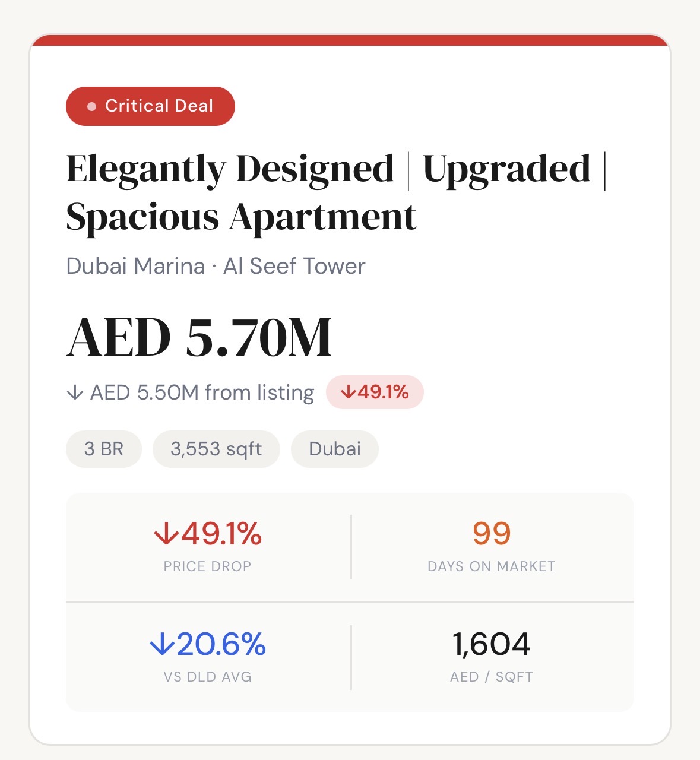Click the blue VS DLD AVG arrow icon
700x760 pixels.
[162, 644]
